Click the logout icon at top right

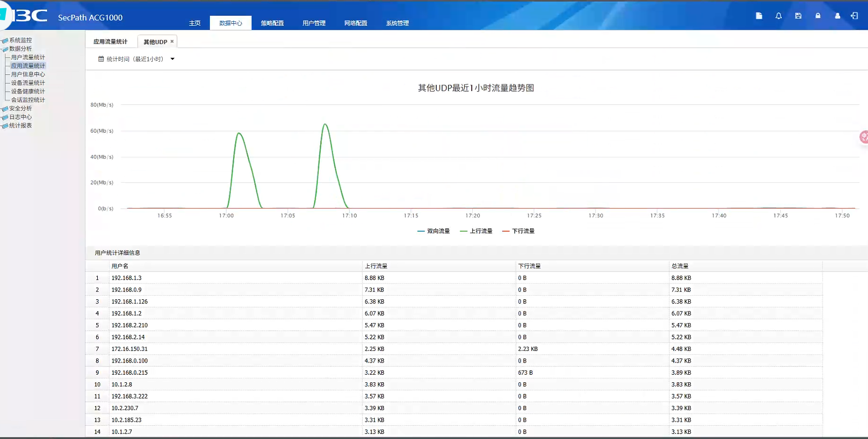(x=854, y=16)
